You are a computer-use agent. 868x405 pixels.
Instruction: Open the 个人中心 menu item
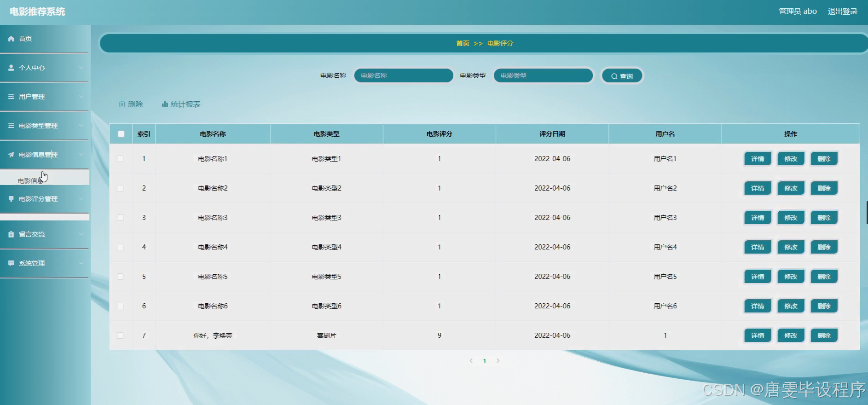(44, 68)
